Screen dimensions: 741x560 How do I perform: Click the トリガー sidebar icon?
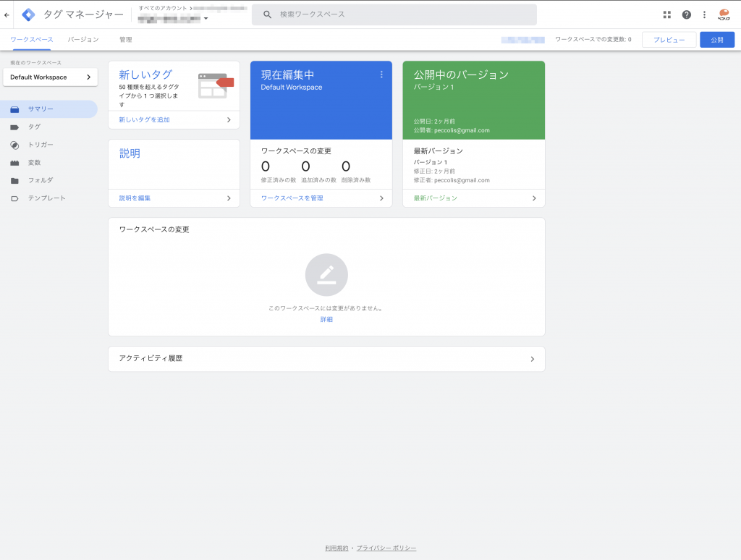14,145
